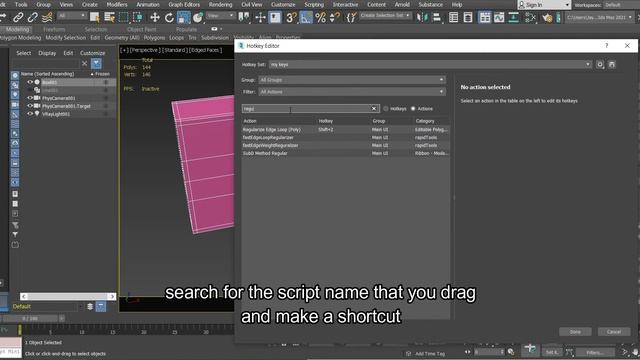Viewport: 640px width, 360px height.
Task: Open Render Setup teapot icon
Action: (547, 18)
